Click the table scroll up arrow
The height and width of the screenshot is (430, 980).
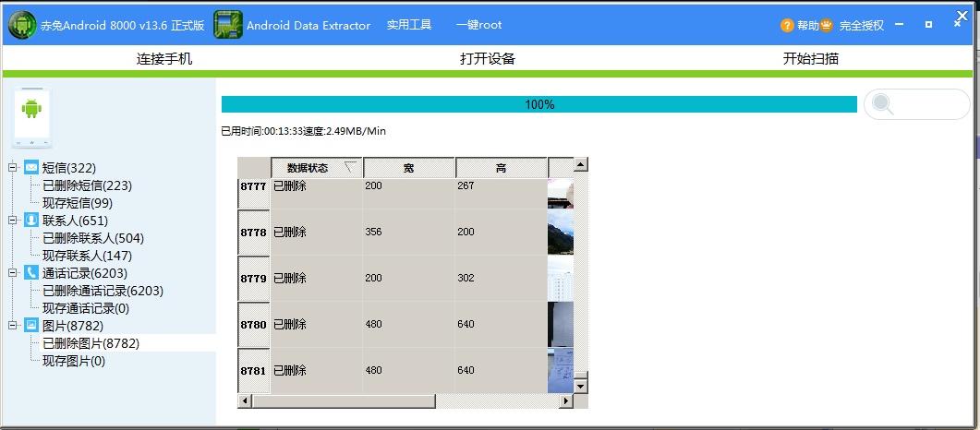pyautogui.click(x=581, y=164)
